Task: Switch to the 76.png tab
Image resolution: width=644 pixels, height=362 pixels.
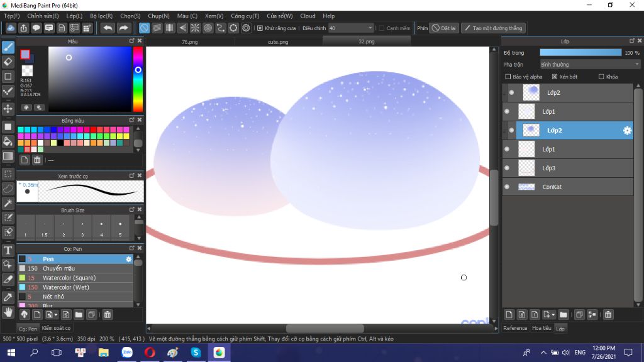Action: (x=190, y=42)
